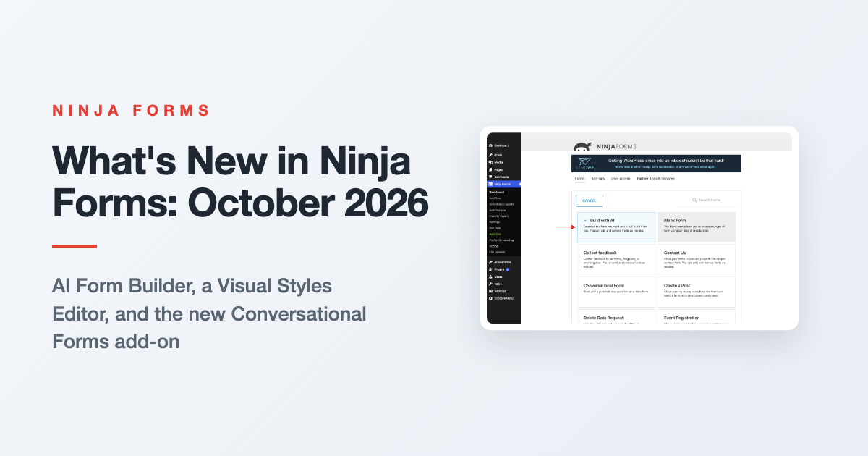
Task: Open the Import / Export submenu link
Action: point(498,216)
